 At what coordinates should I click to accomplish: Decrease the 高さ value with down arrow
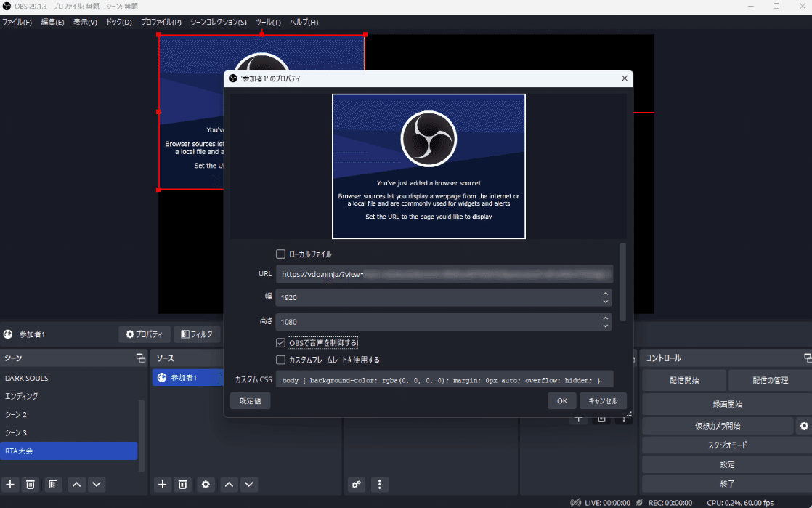point(605,326)
